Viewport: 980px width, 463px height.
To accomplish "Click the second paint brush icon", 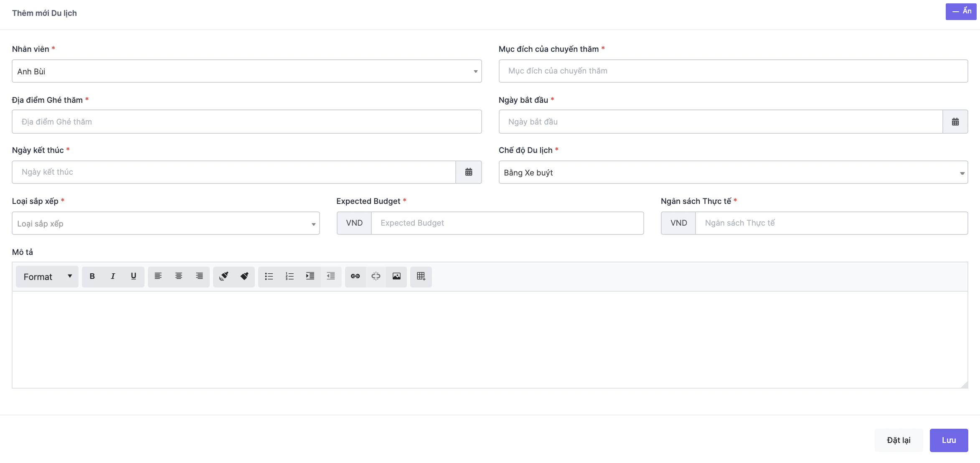I will 244,276.
